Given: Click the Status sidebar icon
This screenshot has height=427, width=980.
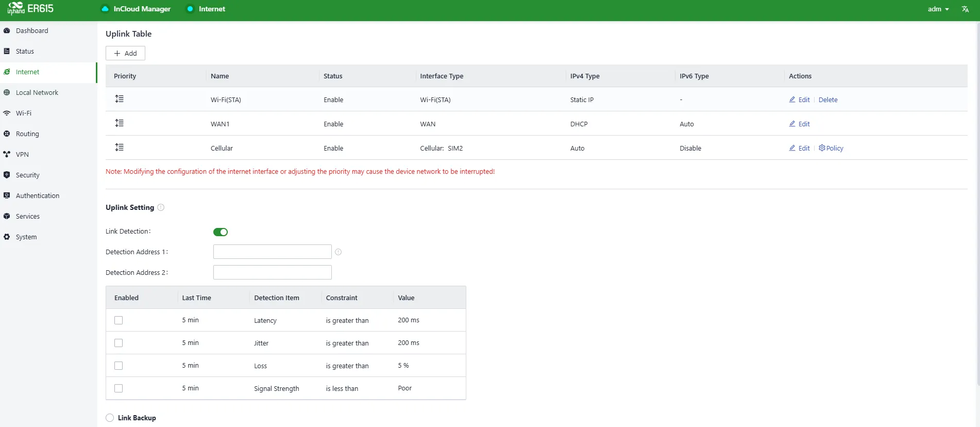Looking at the screenshot, I should (7, 51).
